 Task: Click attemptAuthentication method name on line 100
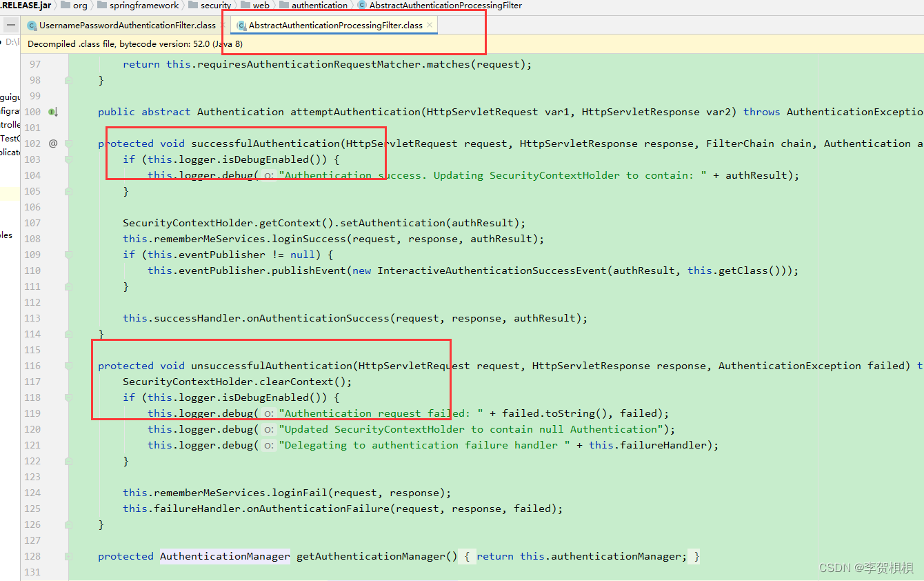pos(355,112)
